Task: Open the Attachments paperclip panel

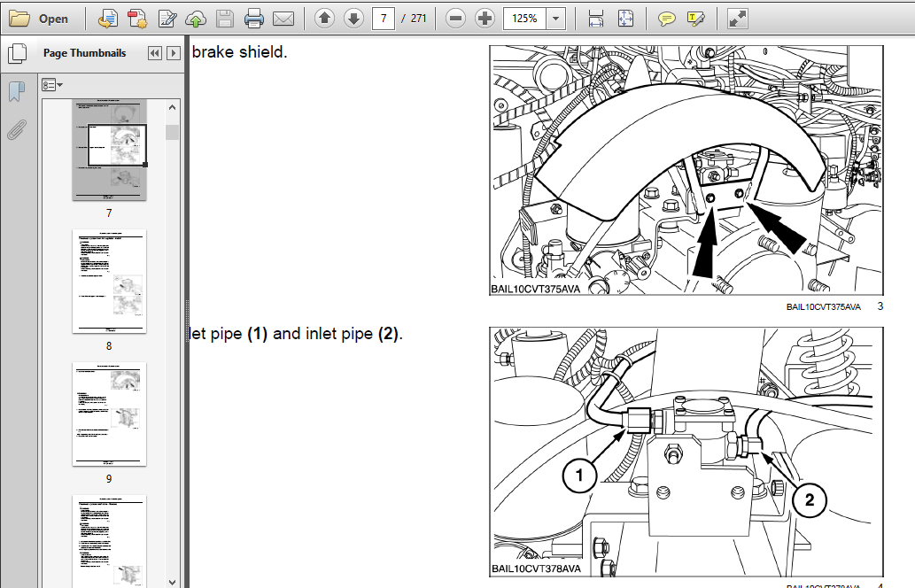Action: pyautogui.click(x=18, y=130)
